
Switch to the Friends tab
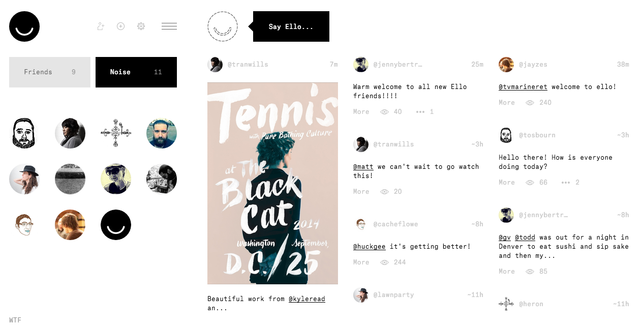pos(50,72)
